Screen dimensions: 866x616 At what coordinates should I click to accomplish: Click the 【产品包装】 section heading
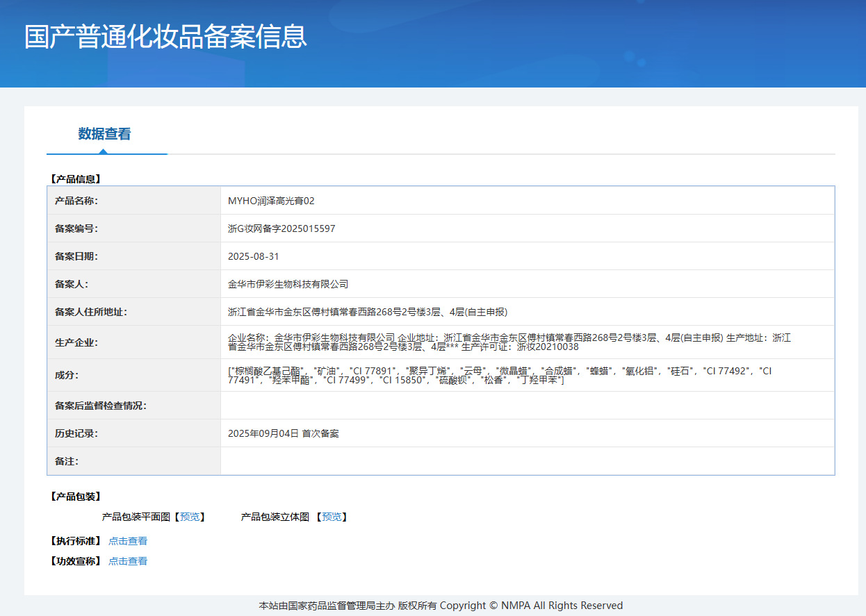tap(75, 497)
